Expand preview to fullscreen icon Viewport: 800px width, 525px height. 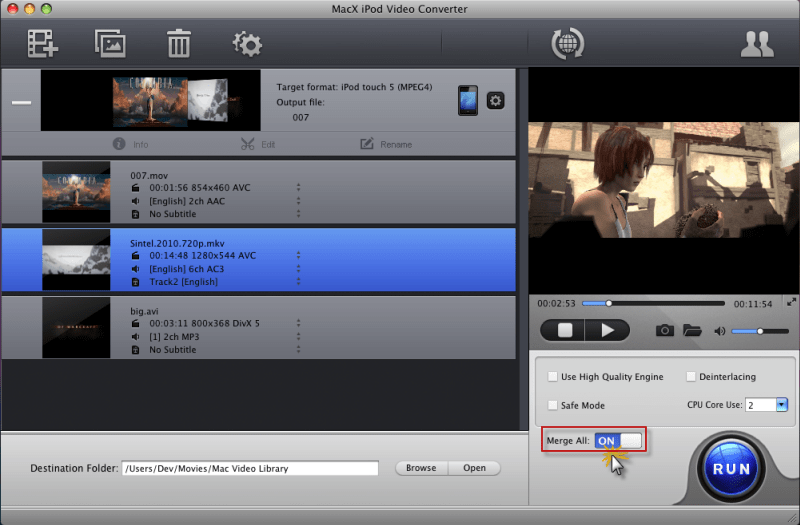coord(791,302)
